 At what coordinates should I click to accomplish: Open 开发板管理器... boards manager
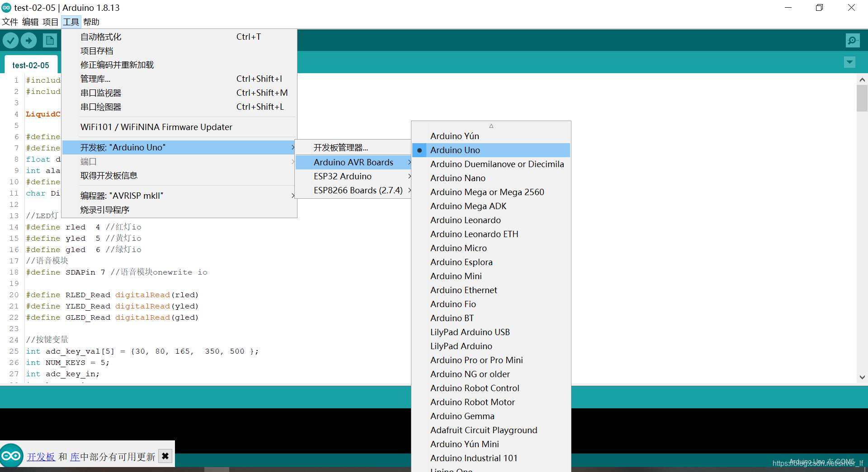pyautogui.click(x=353, y=148)
